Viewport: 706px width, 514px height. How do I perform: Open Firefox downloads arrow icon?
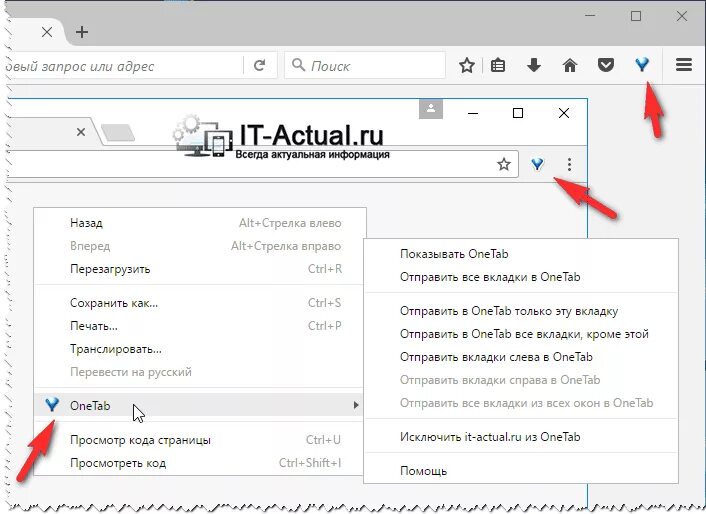click(534, 66)
